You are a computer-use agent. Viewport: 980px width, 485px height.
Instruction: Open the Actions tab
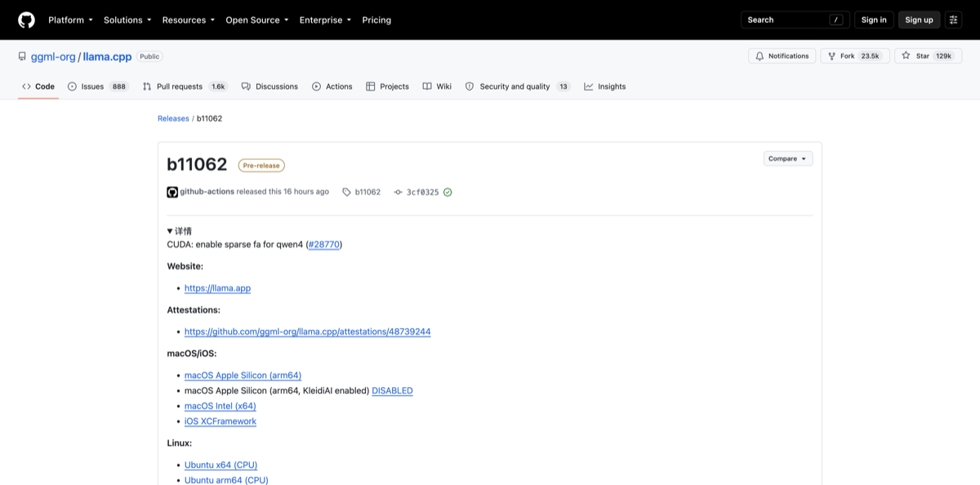[x=332, y=87]
